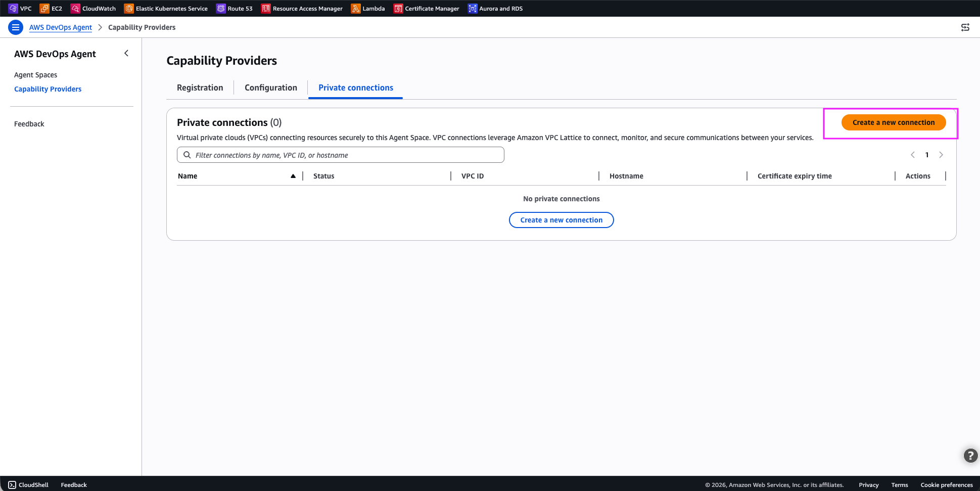Go to the previous page of connections

point(913,155)
